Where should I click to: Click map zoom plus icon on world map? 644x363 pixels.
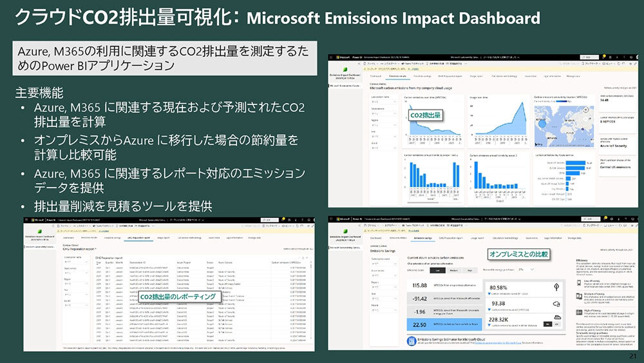tap(585, 110)
